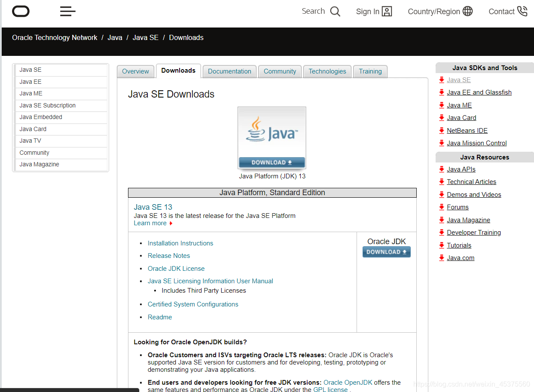Open the Readme link
The width and height of the screenshot is (534, 392).
(160, 317)
